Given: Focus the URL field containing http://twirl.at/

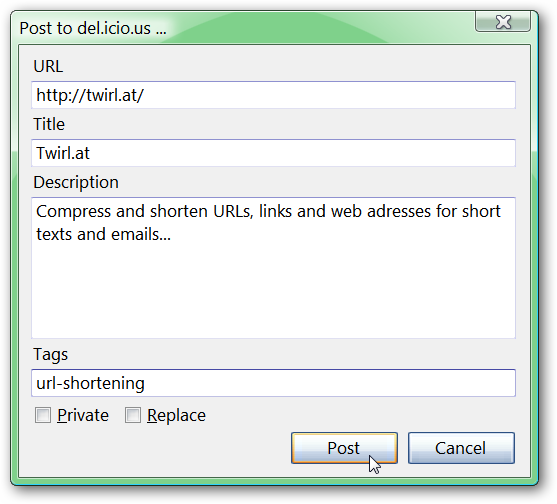Looking at the screenshot, I should click(x=273, y=95).
